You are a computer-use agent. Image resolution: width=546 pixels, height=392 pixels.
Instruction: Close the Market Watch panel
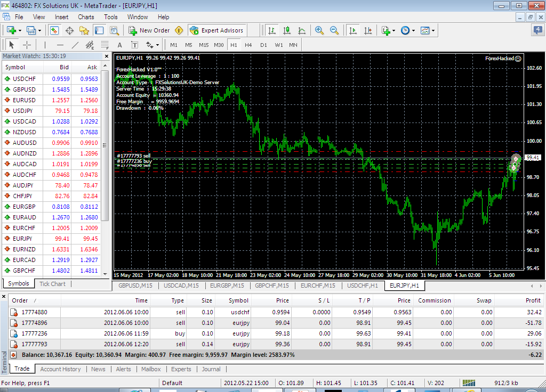click(107, 56)
